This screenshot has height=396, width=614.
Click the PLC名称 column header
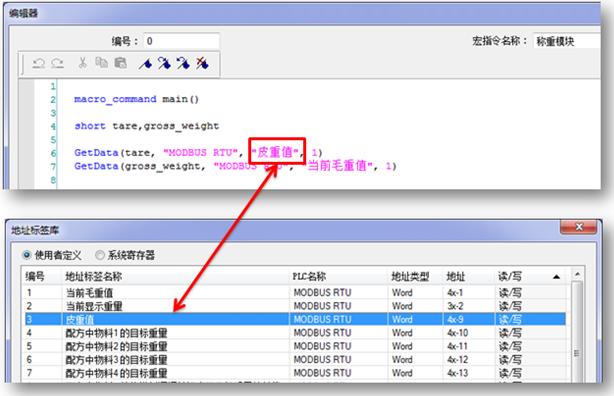pyautogui.click(x=309, y=277)
